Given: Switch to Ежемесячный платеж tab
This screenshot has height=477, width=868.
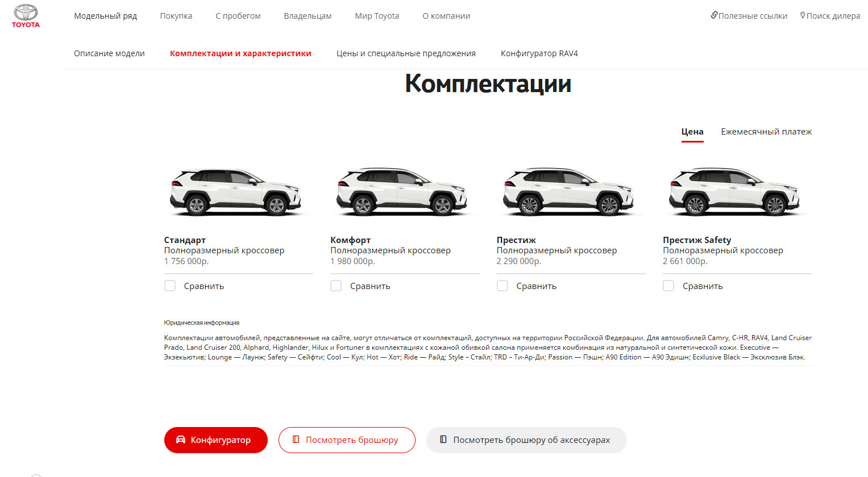Looking at the screenshot, I should tap(766, 132).
